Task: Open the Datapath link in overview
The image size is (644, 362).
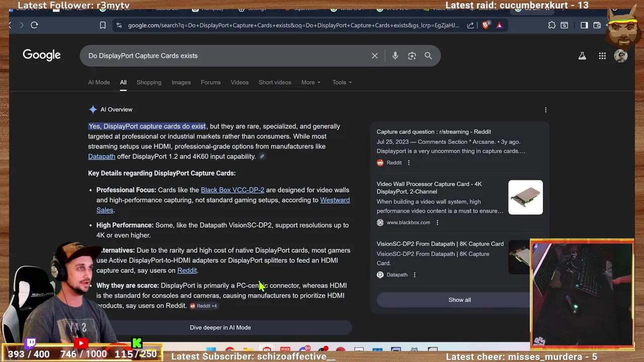Action: [102, 156]
